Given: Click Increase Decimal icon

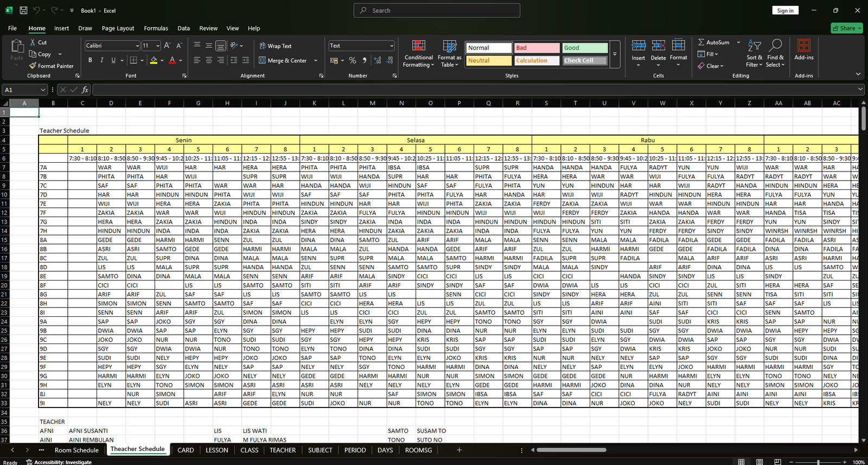Looking at the screenshot, I should 378,60.
